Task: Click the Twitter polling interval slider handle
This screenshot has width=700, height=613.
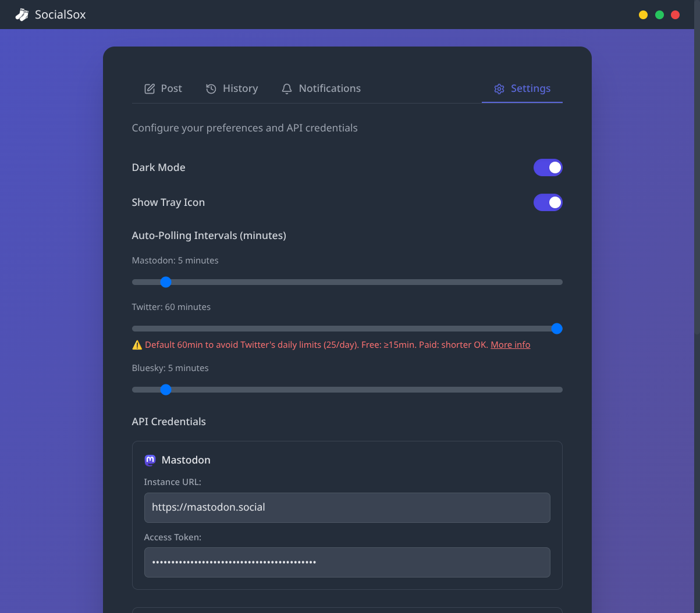Action: click(x=556, y=329)
